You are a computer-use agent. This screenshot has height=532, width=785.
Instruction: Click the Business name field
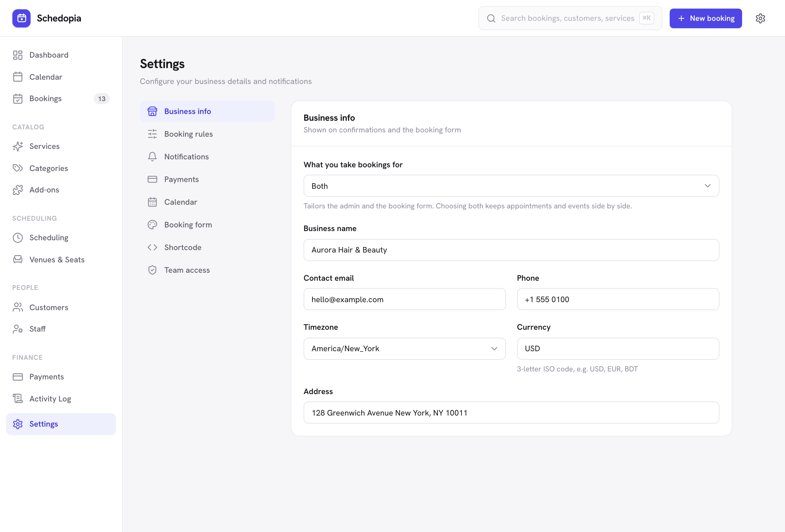point(511,250)
